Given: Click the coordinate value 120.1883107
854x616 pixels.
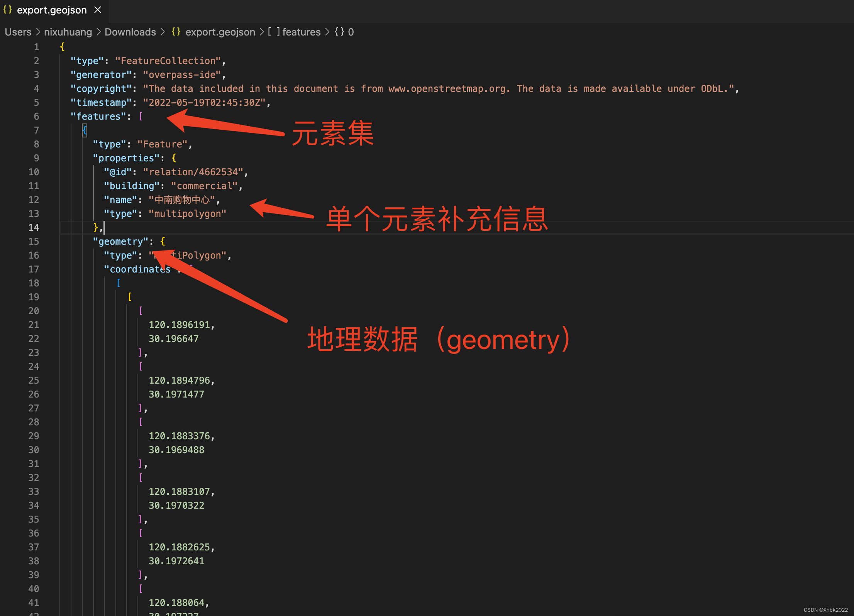Looking at the screenshot, I should 179,492.
